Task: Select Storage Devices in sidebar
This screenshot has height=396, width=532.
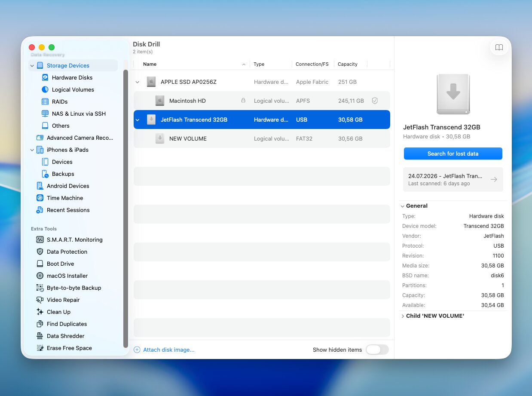Action: (x=68, y=65)
